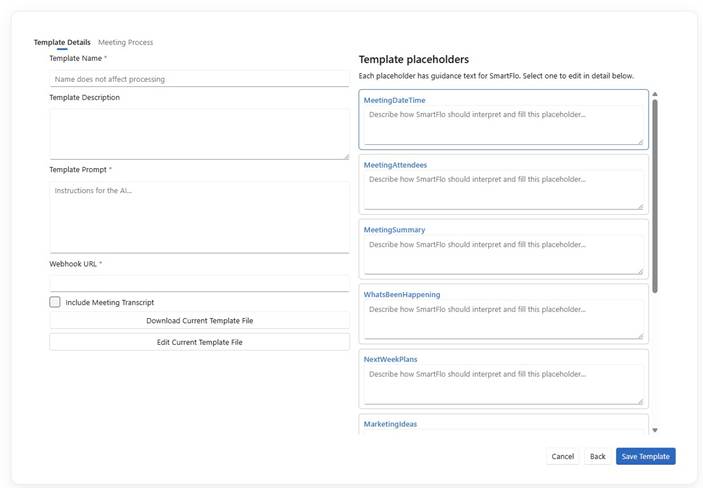Click the NextWeekPlans guidance text area
This screenshot has width=703, height=488.
[503, 385]
